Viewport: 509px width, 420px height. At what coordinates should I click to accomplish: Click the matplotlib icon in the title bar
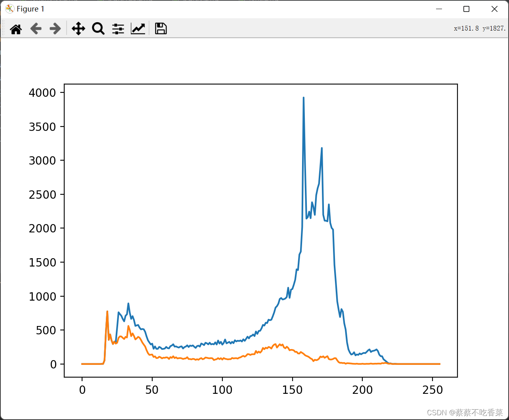tap(10, 9)
